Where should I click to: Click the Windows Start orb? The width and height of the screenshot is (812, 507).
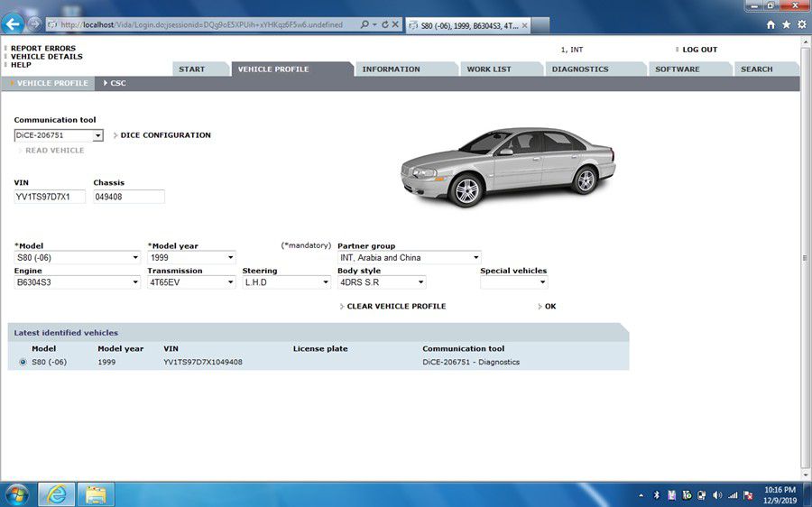point(16,493)
